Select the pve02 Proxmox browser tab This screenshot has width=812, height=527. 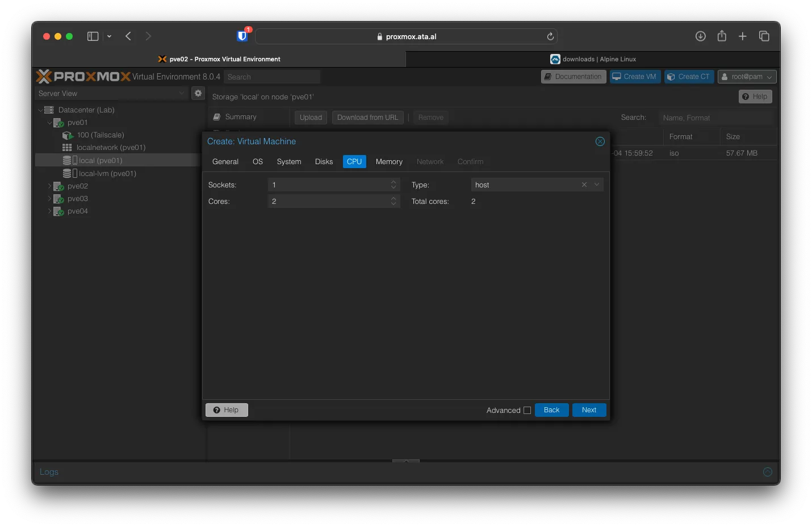219,59
